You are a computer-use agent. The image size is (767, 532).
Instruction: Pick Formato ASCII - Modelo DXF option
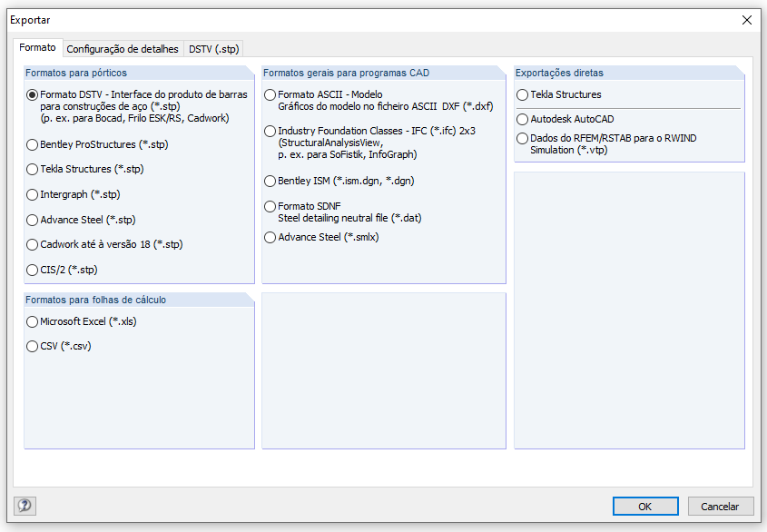click(270, 94)
